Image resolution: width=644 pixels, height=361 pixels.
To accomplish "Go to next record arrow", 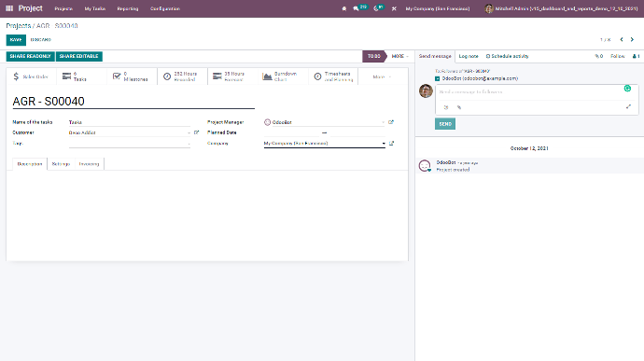I will 632,39.
